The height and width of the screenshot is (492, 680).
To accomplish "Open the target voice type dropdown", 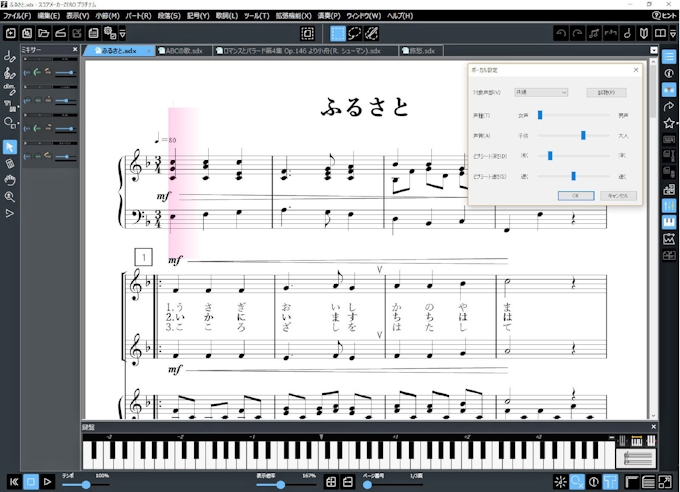I will click(x=540, y=92).
